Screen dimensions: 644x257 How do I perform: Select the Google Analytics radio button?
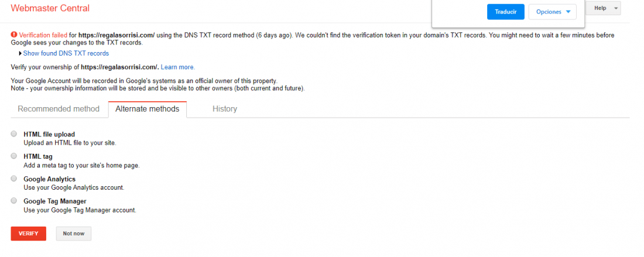pyautogui.click(x=14, y=179)
